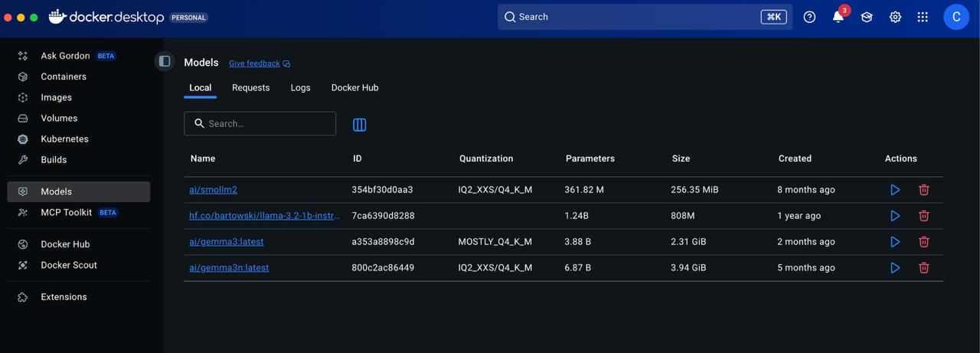Click the Parameters column header
This screenshot has height=353, width=980.
590,159
